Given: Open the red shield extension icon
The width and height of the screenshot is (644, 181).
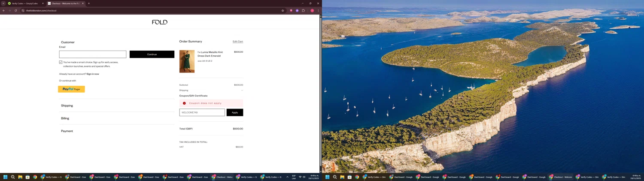Looking at the screenshot, I should [x=291, y=10].
